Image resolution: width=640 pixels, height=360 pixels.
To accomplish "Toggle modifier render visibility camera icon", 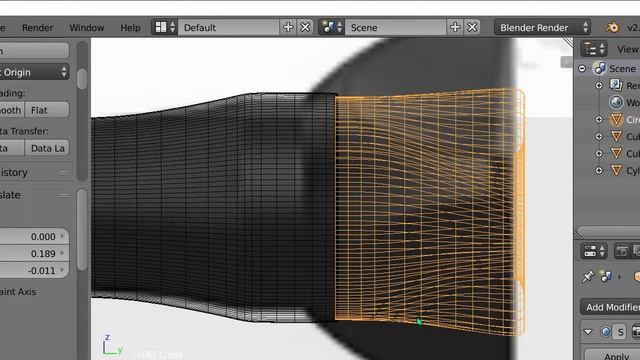I will pyautogui.click(x=636, y=332).
